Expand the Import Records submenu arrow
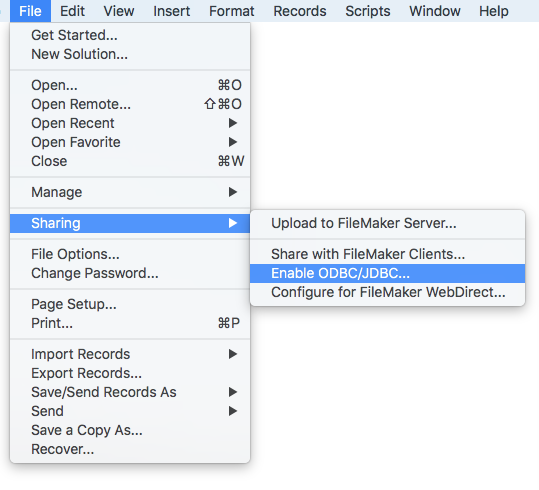This screenshot has height=490, width=539. [x=233, y=354]
